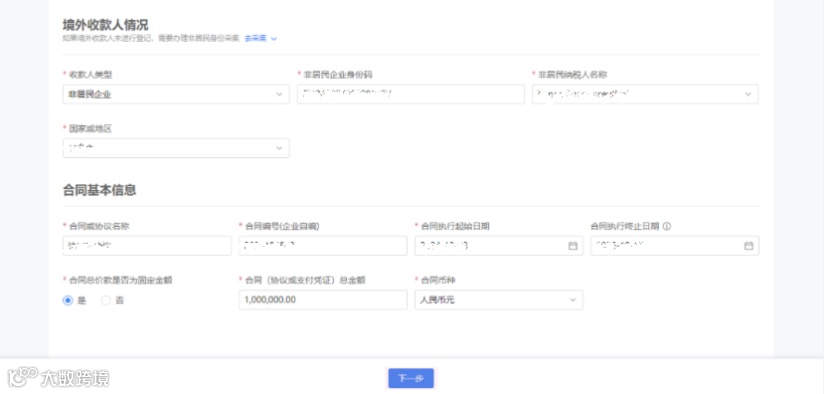Click the 下一步 button

click(x=411, y=378)
